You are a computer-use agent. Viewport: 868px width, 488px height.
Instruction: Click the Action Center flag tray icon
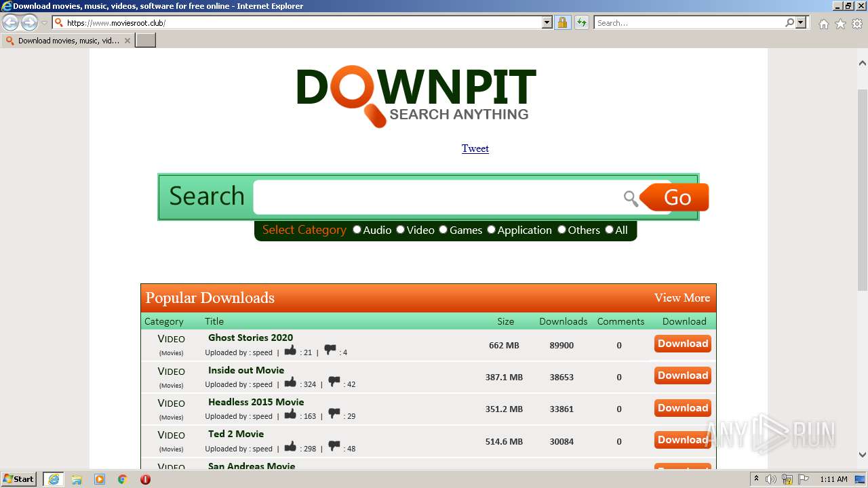click(x=803, y=479)
